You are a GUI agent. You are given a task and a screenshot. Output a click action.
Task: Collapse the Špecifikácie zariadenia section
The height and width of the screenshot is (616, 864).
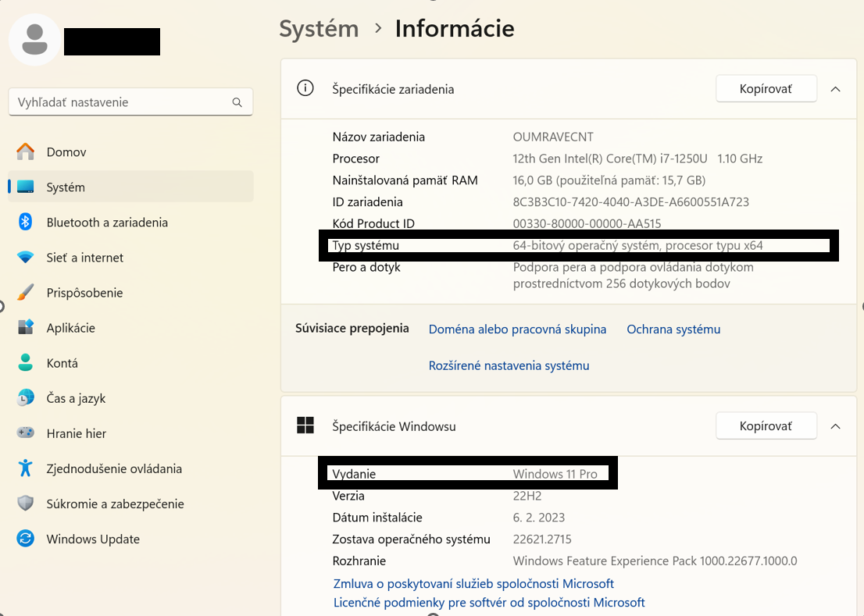tap(835, 89)
